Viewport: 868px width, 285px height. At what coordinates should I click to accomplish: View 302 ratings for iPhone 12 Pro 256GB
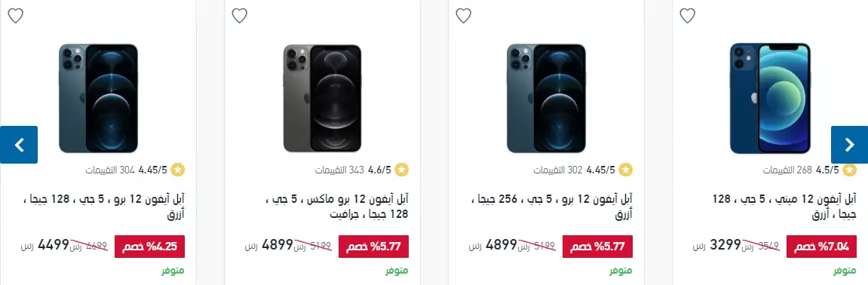[x=558, y=170]
